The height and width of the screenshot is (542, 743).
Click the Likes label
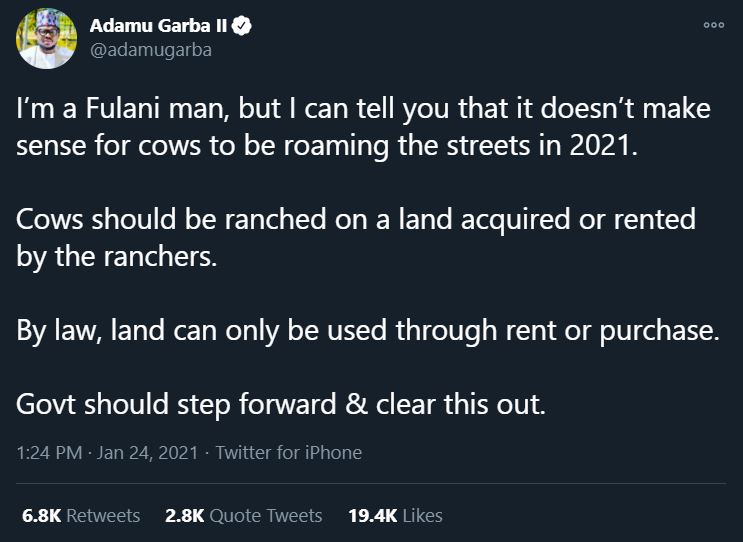422,515
